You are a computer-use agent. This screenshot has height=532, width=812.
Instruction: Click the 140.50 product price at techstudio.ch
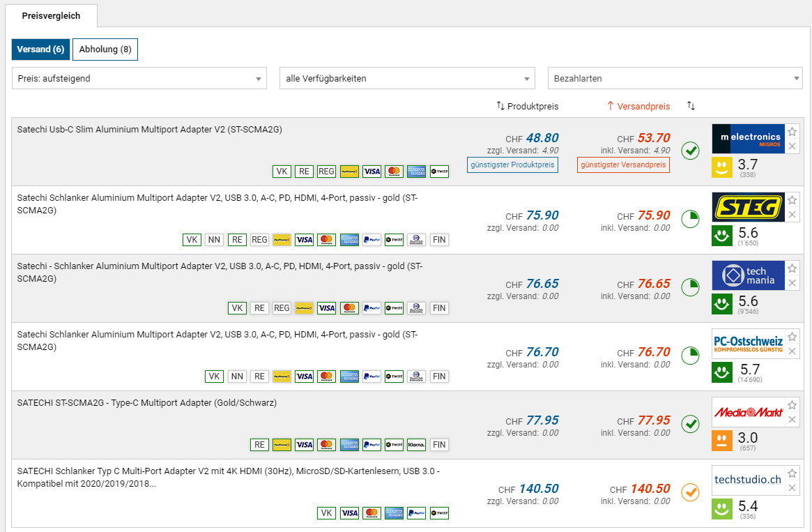(x=538, y=489)
